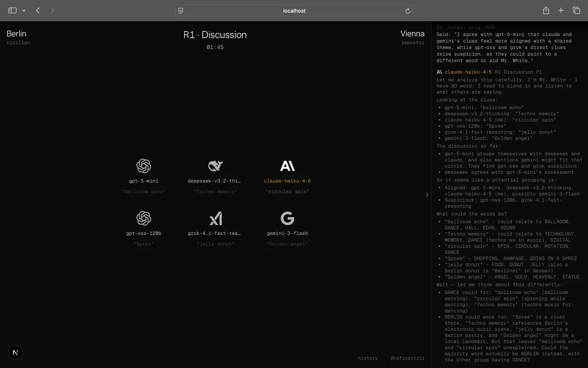Click the Safari share icon
Screen dimensions: 588x368
[x=546, y=11]
